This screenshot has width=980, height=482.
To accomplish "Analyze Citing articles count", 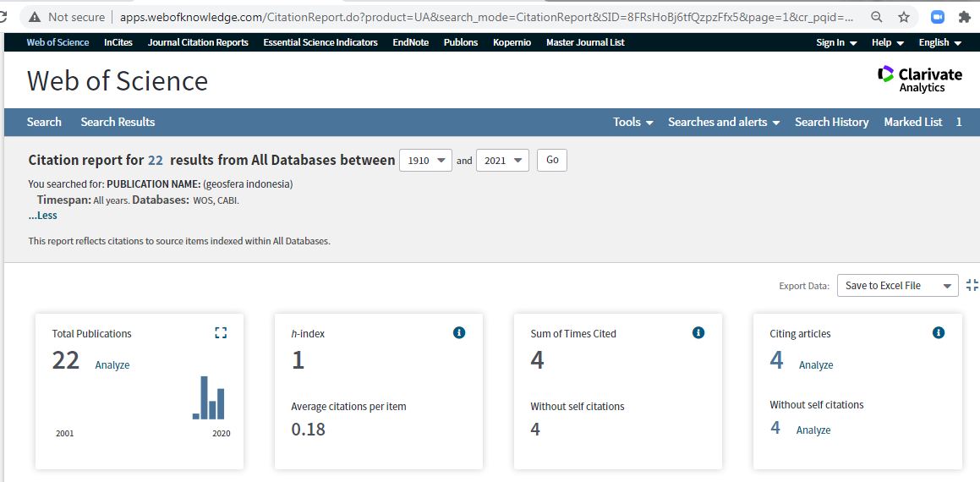I will click(816, 365).
